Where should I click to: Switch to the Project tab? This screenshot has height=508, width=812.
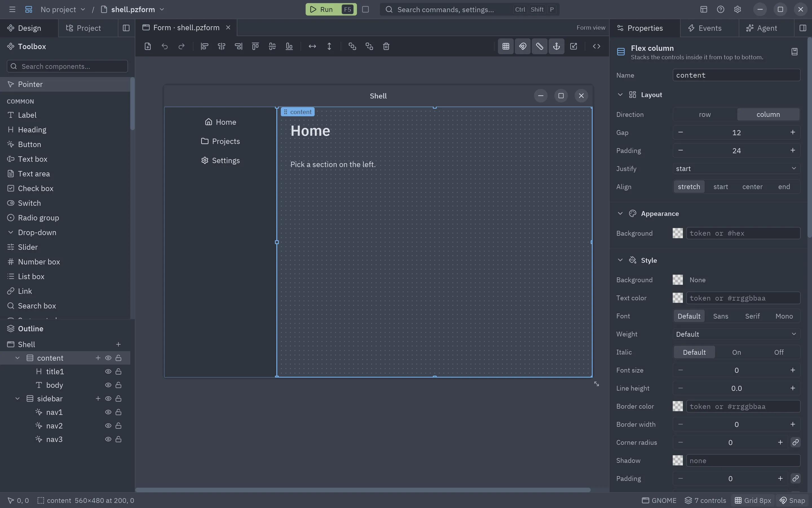coord(88,28)
